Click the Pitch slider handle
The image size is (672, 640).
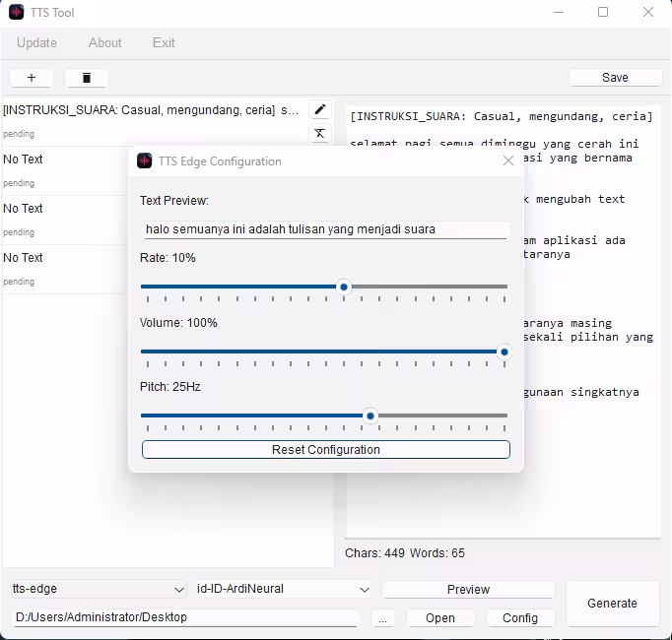tap(370, 416)
